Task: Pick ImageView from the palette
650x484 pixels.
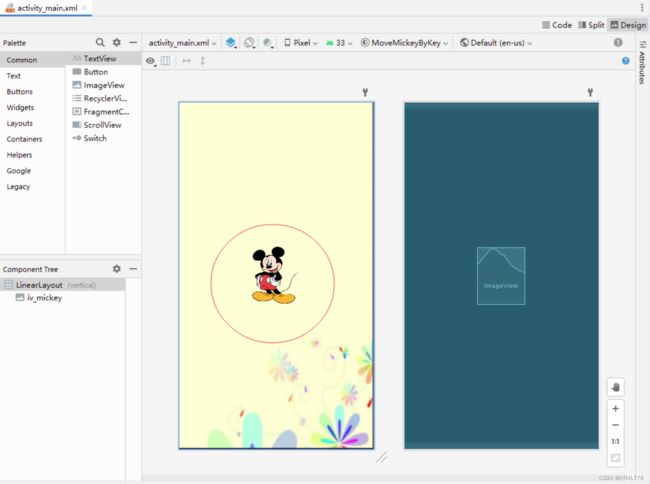Action: (104, 85)
